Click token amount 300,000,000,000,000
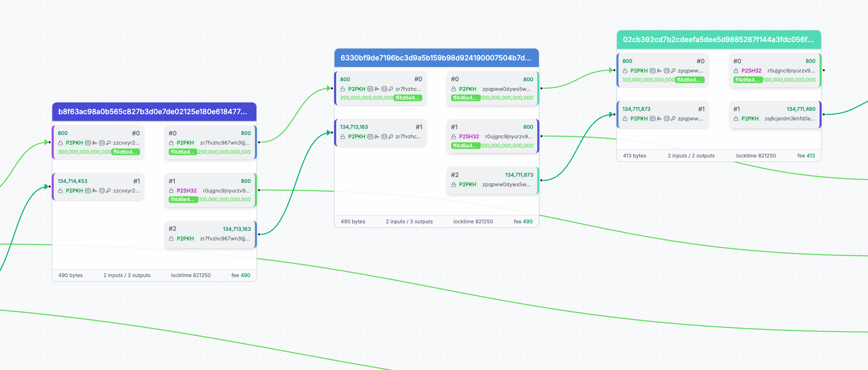 84,152
